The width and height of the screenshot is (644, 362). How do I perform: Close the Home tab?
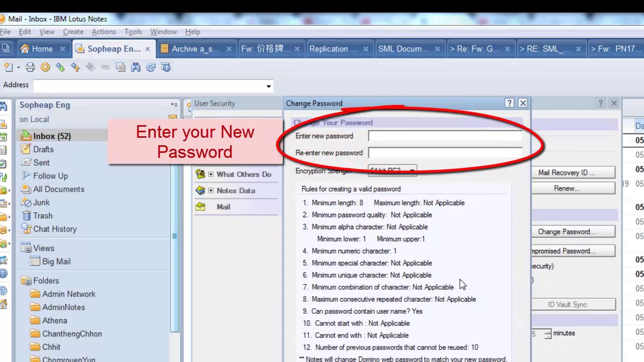[x=62, y=49]
